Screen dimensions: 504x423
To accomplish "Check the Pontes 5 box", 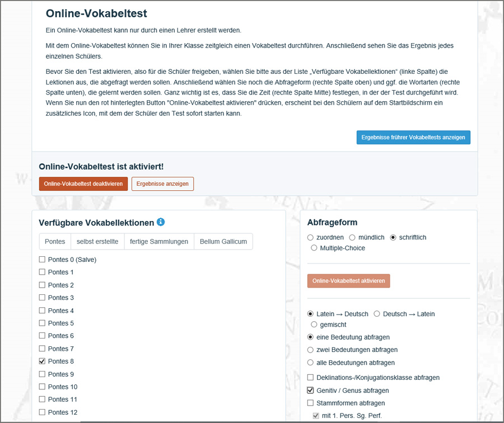I will (x=42, y=323).
